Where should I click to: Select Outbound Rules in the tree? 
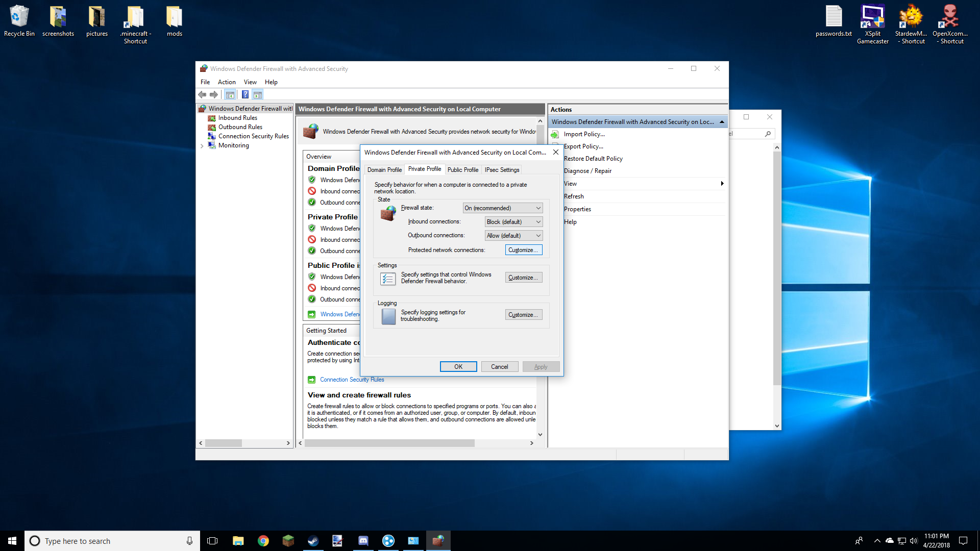(x=240, y=127)
